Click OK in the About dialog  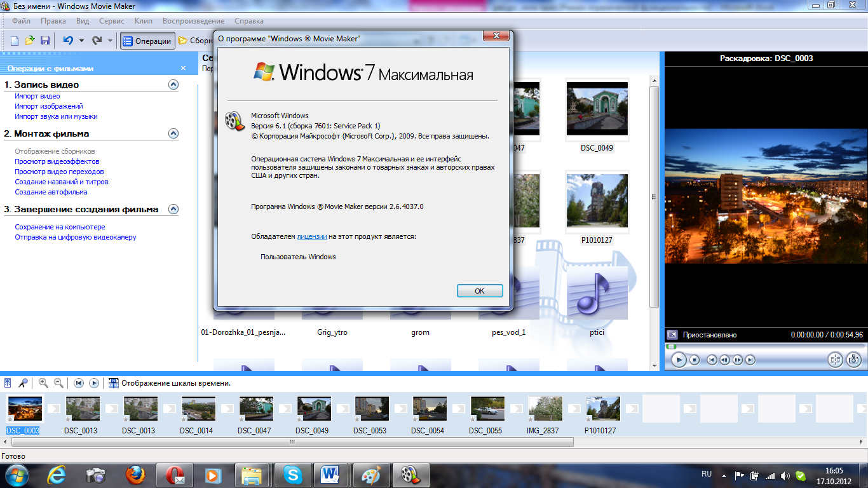(480, 290)
